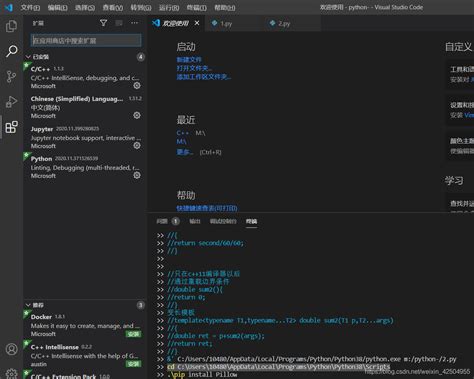Click the highlighted cd Scripts terminal command
This screenshot has width=474, height=379.
279,367
